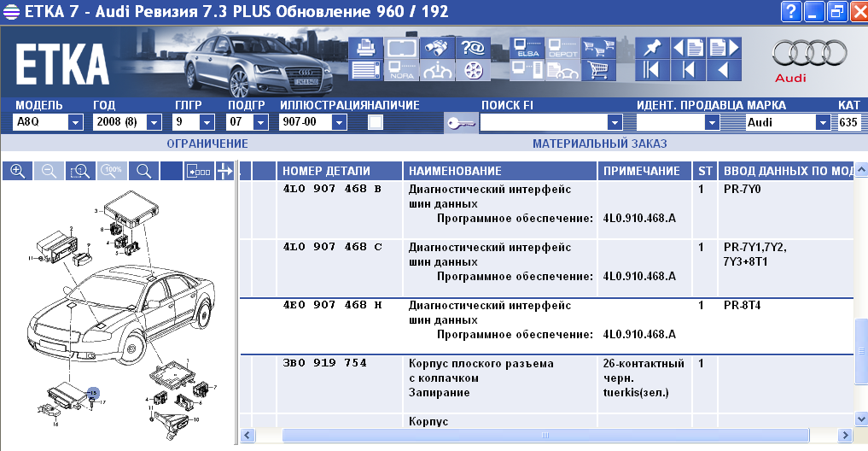Click the pushpin bookmark icon

(x=653, y=48)
